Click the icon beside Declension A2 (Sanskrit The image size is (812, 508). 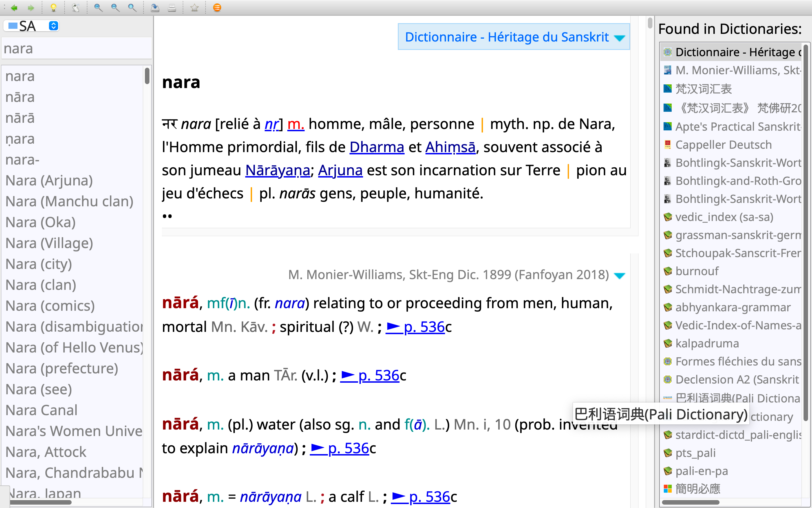pos(668,380)
